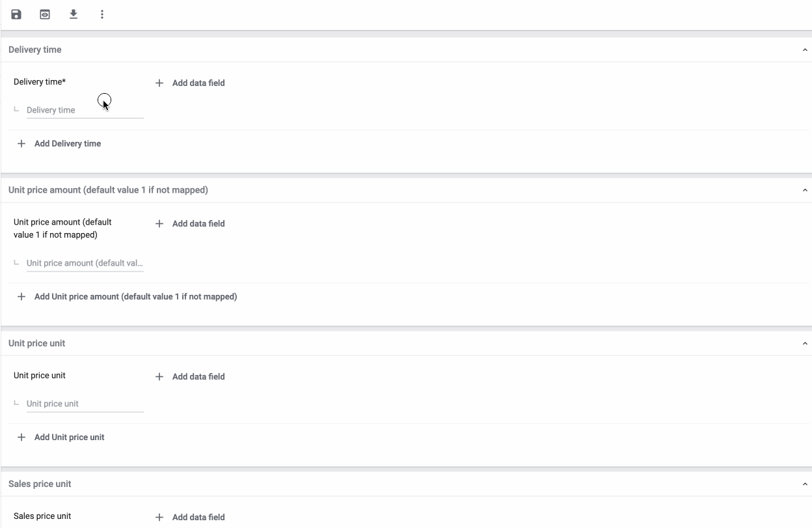Collapse the Sales price unit section
This screenshot has height=528, width=812.
coord(805,484)
